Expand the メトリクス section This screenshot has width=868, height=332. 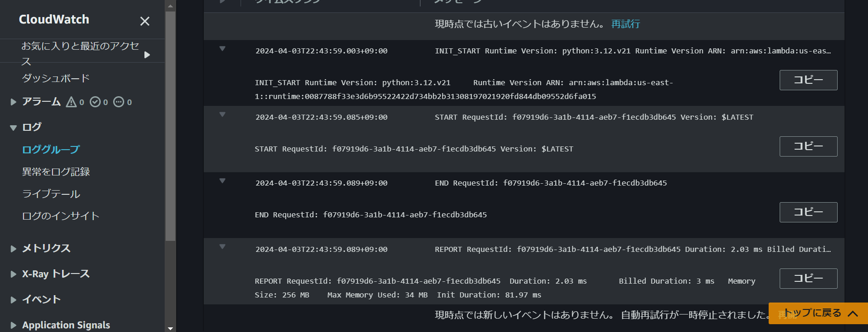point(13,249)
